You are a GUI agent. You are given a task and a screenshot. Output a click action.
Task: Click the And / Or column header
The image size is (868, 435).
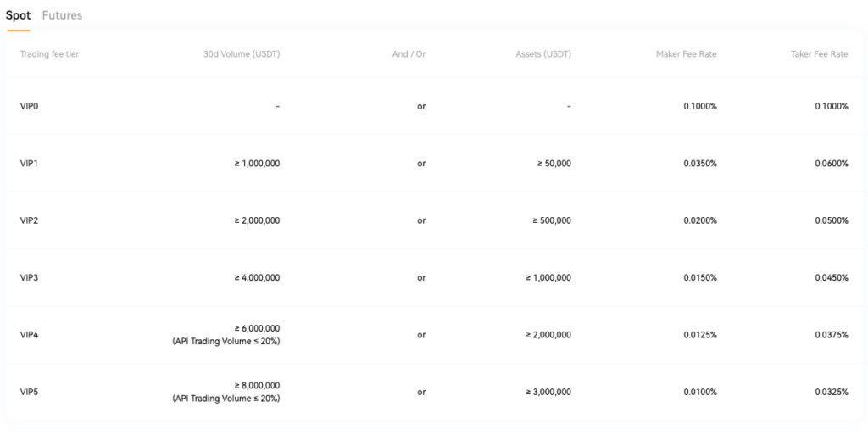coord(409,54)
